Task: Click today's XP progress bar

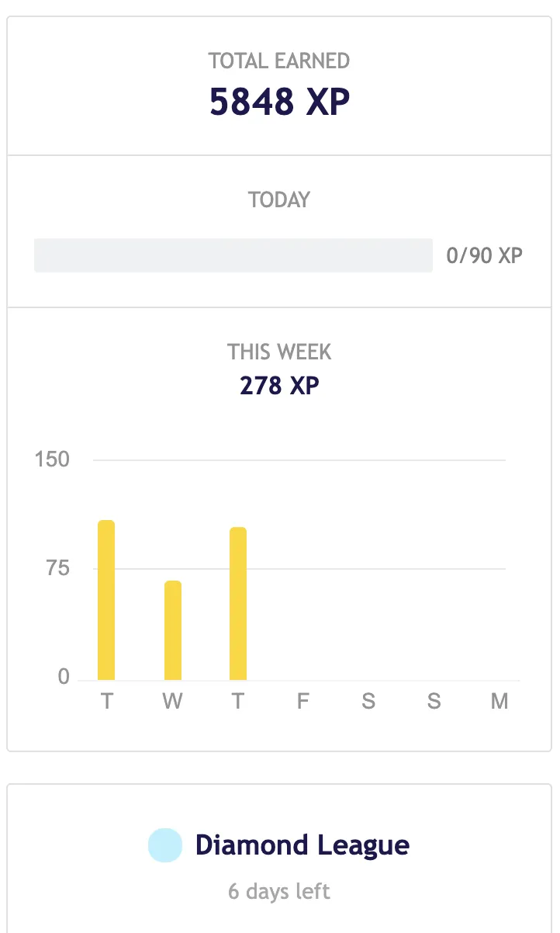Action: point(233,255)
